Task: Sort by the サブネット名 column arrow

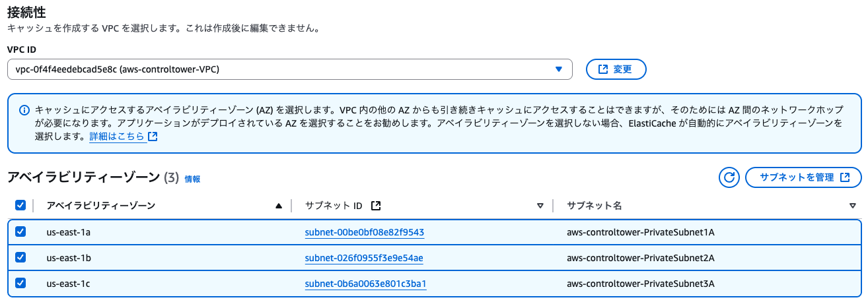Action: click(x=853, y=206)
